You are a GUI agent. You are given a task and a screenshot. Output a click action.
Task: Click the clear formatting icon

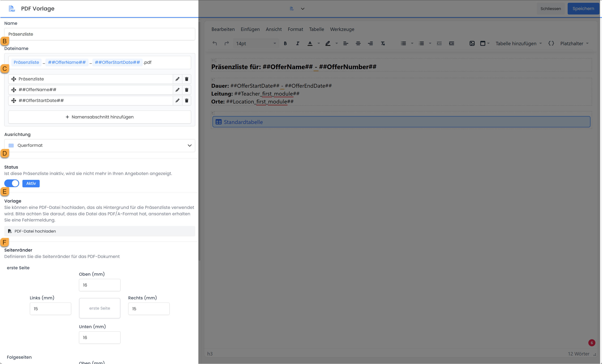(x=383, y=44)
